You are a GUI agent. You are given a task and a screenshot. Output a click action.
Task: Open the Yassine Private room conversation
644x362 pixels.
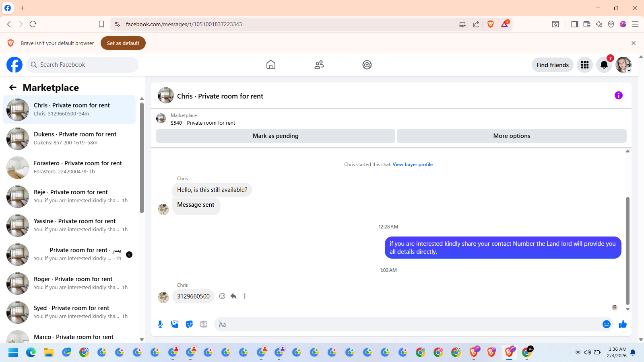point(69,226)
